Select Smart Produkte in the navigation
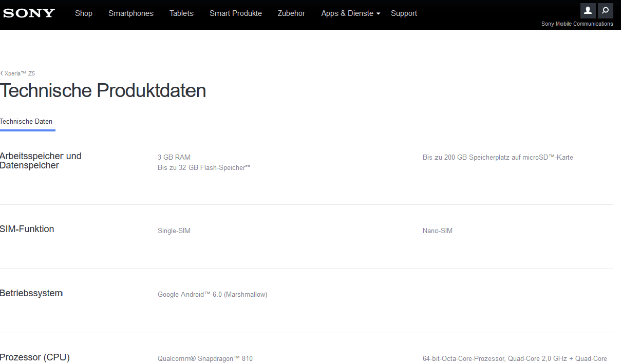This screenshot has width=621, height=364. (236, 13)
